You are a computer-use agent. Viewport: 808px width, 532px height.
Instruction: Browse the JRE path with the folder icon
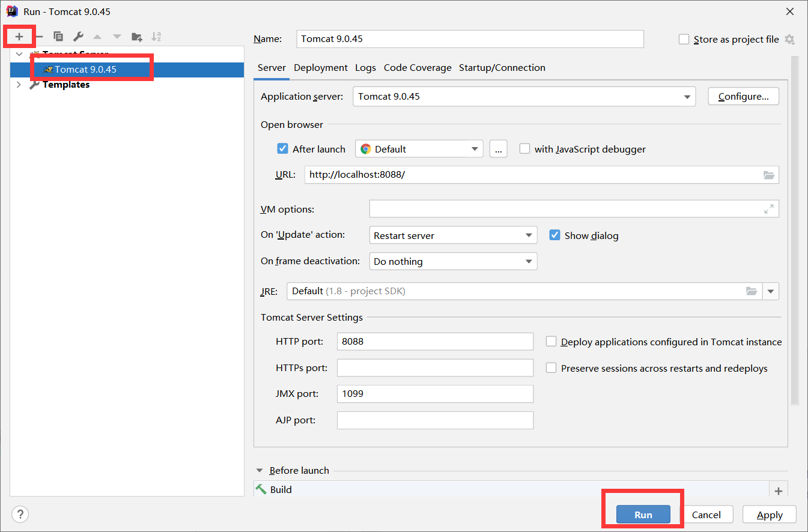(752, 291)
